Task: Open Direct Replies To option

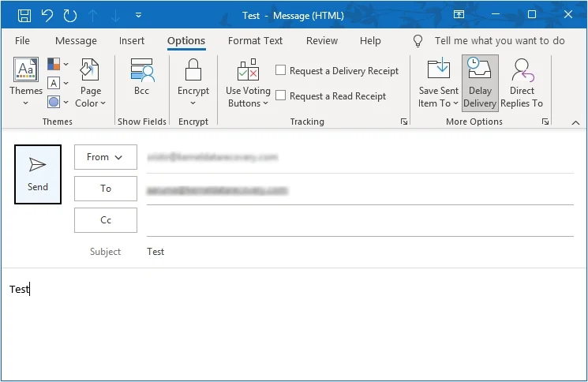Action: (x=522, y=83)
